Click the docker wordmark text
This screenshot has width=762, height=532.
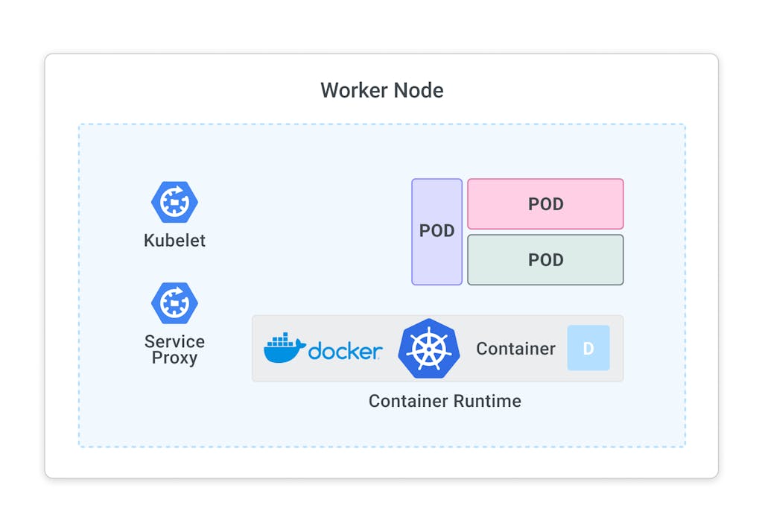coord(345,350)
